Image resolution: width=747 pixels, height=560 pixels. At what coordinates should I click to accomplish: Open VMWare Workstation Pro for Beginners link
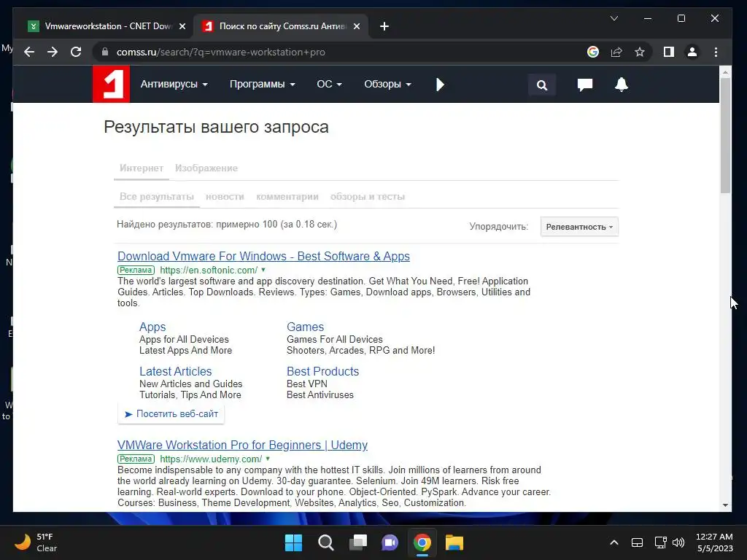click(242, 445)
